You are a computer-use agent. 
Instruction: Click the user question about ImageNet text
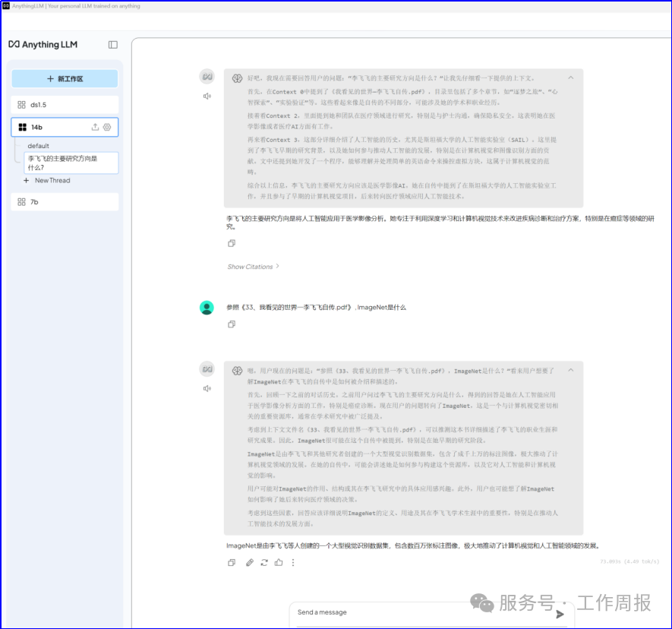316,308
